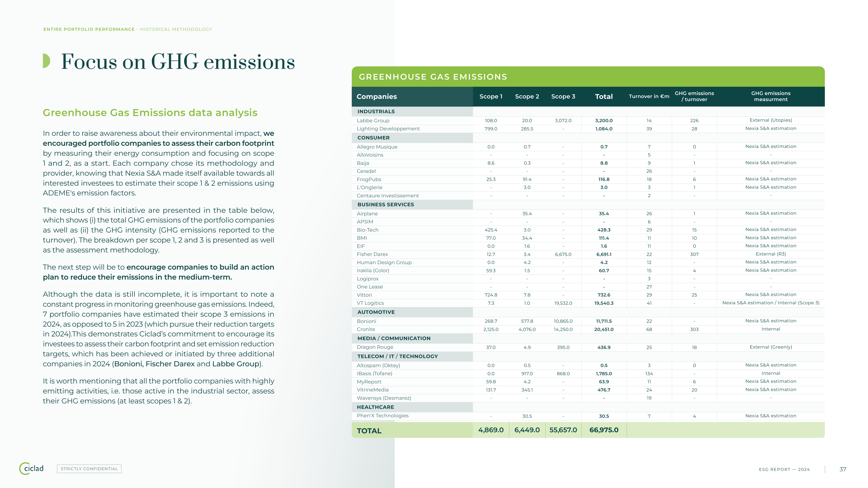Screen dimensions: 868x488
Task: Click the Scope 3 total 55,657.0
Action: [563, 430]
